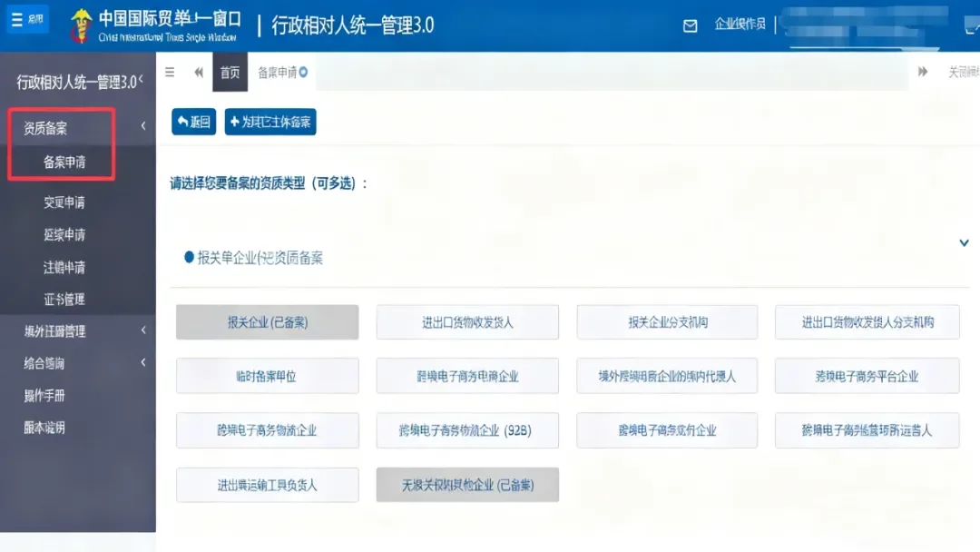Click the envelope message icon in the header
The width and height of the screenshot is (980, 552).
point(691,25)
